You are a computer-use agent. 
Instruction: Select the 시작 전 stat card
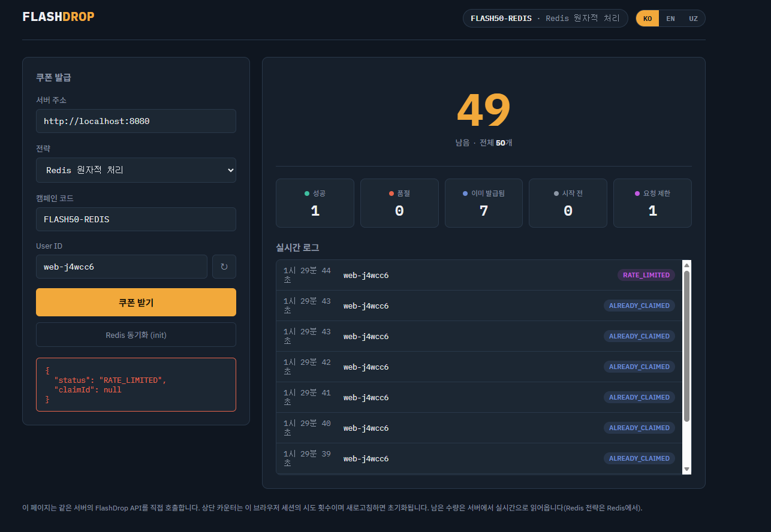coord(568,203)
